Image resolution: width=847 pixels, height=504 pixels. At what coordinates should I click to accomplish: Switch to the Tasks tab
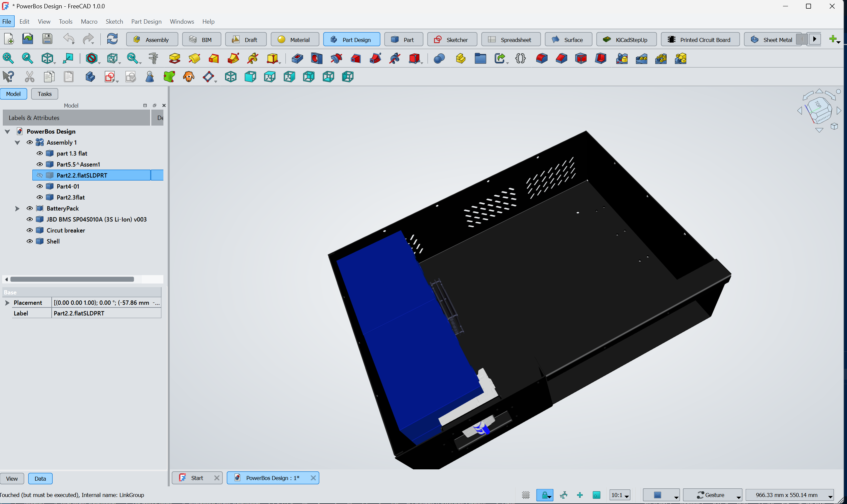(45, 94)
